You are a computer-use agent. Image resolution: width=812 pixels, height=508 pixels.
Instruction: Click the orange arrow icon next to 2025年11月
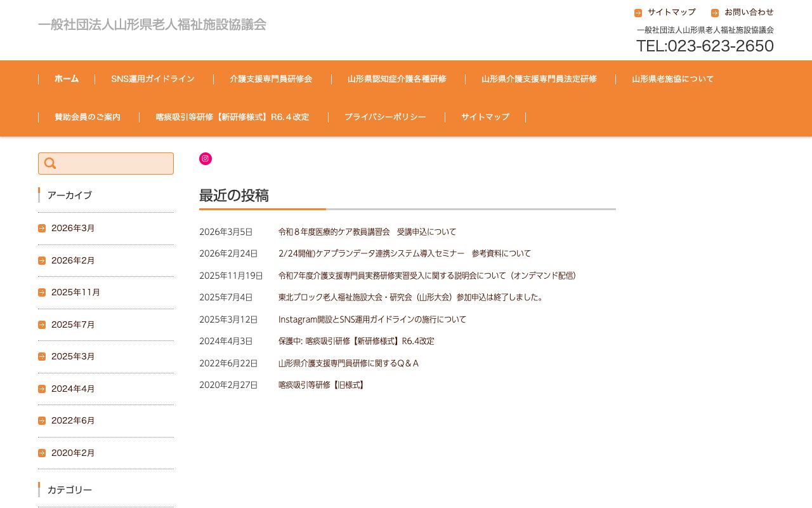pos(42,292)
